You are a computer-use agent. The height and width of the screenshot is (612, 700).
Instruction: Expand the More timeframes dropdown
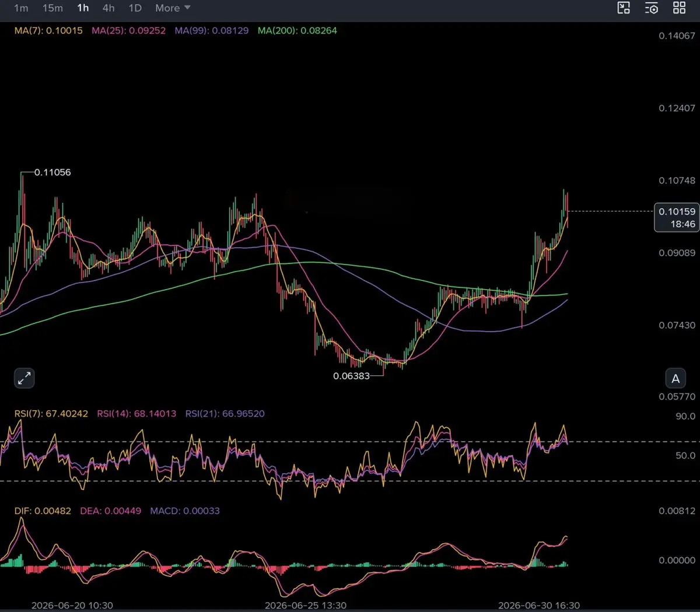(x=173, y=8)
